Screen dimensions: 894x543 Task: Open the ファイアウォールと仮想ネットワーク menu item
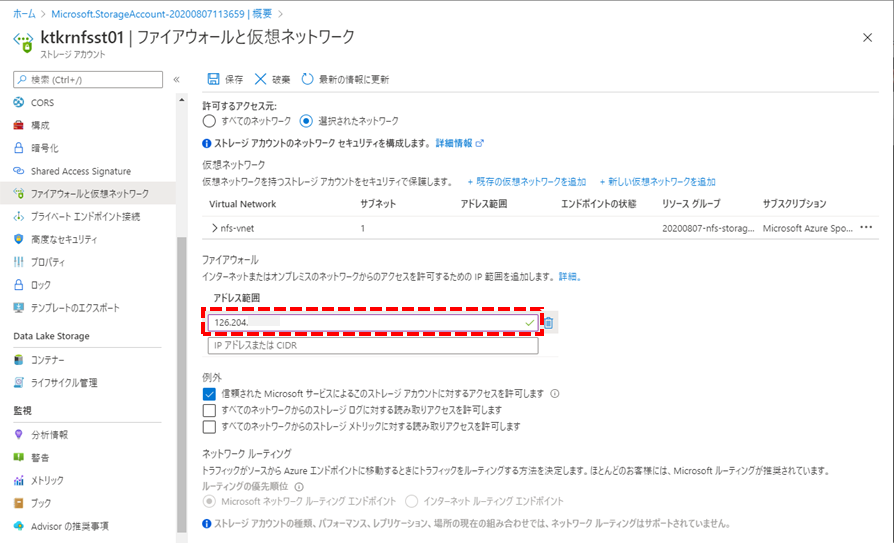coord(88,193)
